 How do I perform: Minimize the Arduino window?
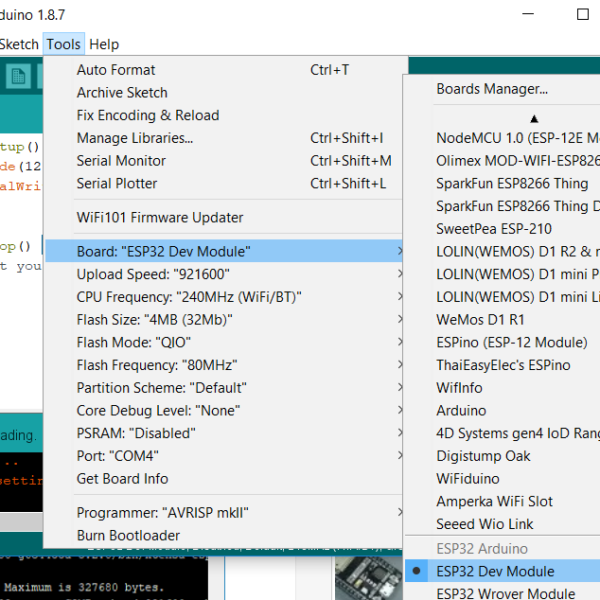click(528, 14)
